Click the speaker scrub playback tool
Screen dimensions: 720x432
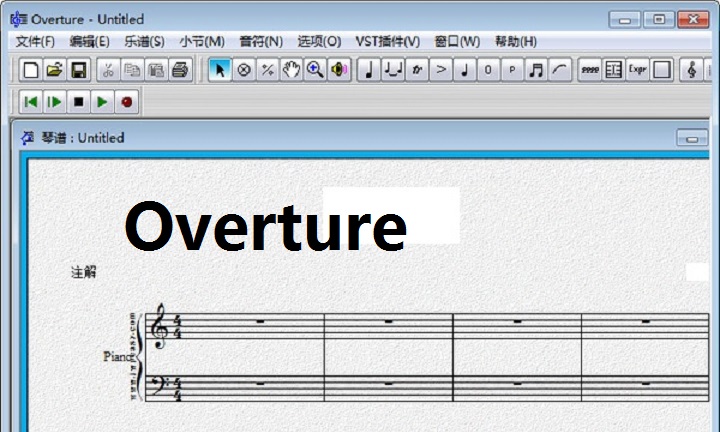(x=339, y=70)
